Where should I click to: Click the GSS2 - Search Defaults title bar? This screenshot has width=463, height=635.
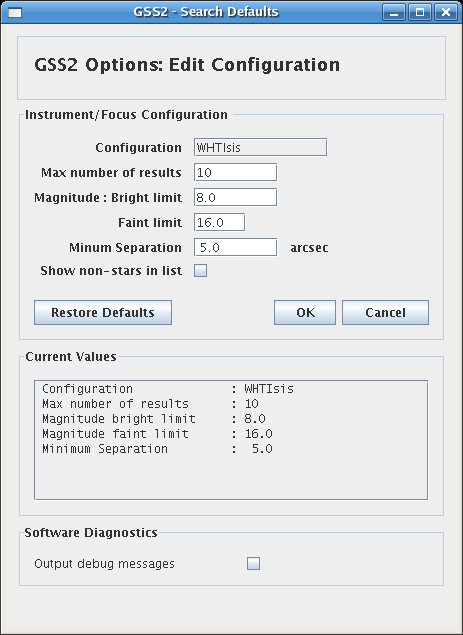tap(206, 12)
